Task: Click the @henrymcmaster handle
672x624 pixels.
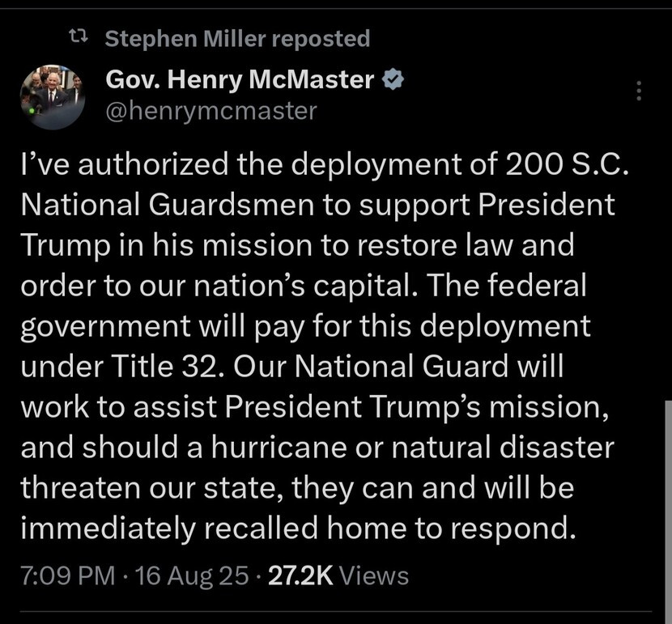Action: (x=211, y=110)
